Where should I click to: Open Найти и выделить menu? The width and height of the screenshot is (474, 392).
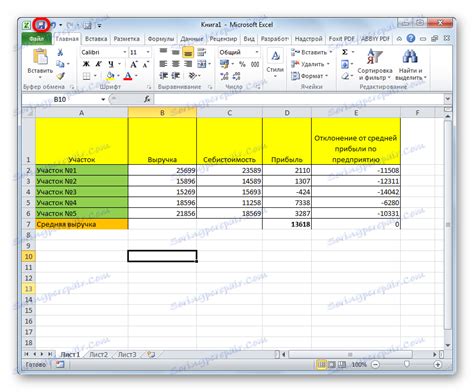[x=411, y=65]
